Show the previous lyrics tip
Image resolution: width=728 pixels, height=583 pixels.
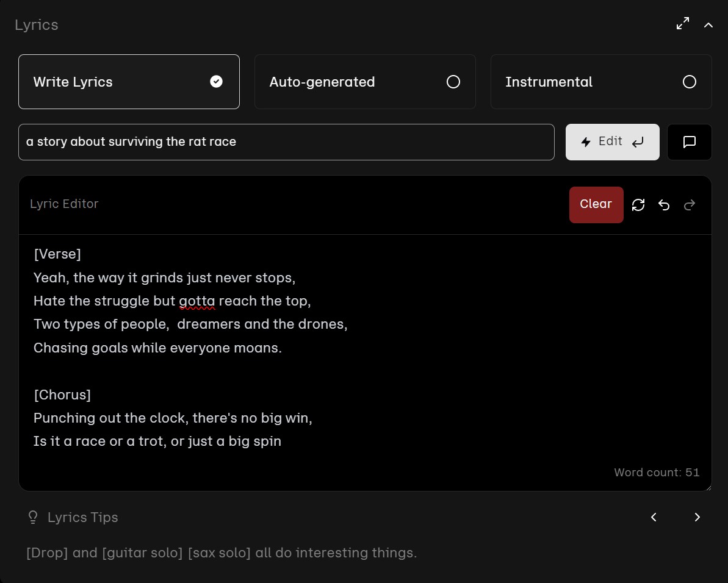(x=654, y=517)
